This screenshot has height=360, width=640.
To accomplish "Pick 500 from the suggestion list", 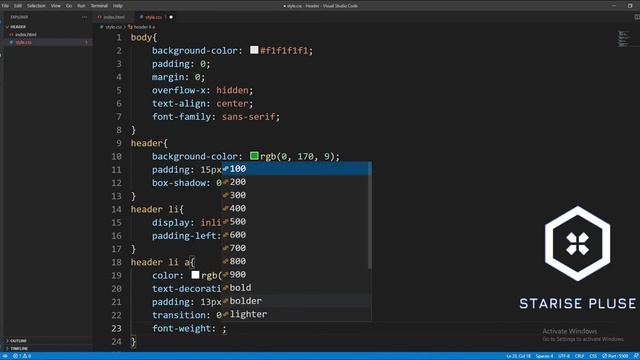I will 296,222.
